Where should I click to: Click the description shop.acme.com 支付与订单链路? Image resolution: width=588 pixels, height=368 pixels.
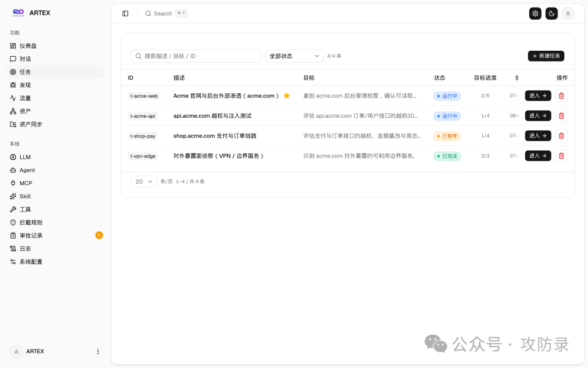pos(215,136)
